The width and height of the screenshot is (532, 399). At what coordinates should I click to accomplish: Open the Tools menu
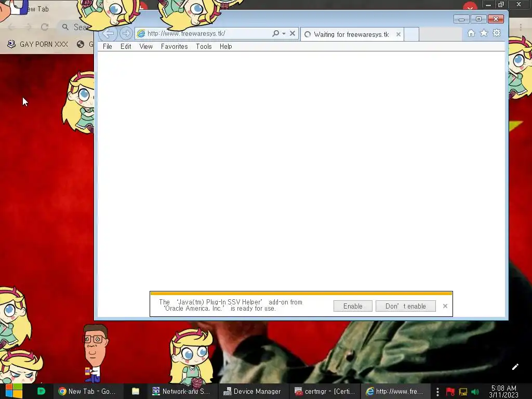coord(204,46)
